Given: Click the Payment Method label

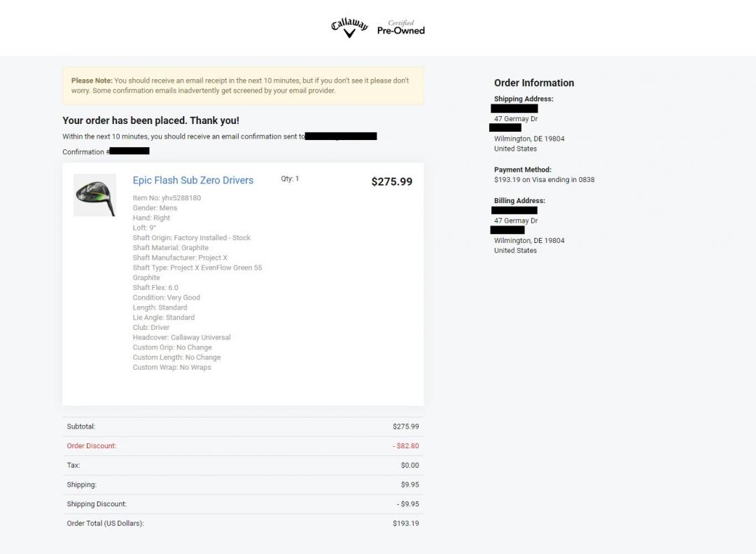Looking at the screenshot, I should (x=522, y=169).
